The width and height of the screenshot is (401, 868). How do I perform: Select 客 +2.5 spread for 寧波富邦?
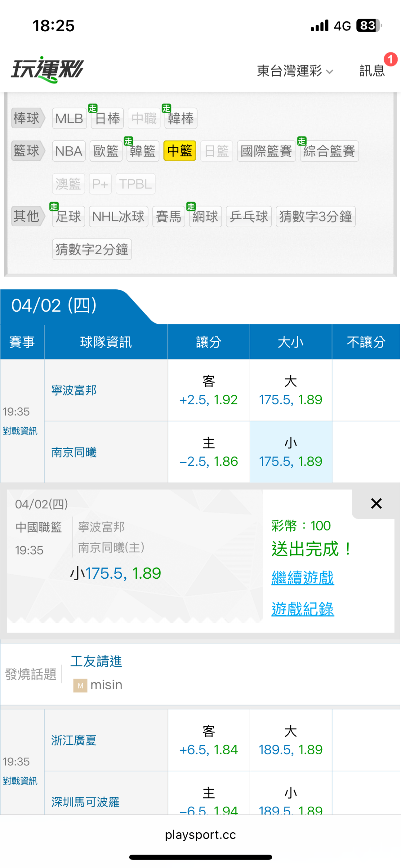209,390
